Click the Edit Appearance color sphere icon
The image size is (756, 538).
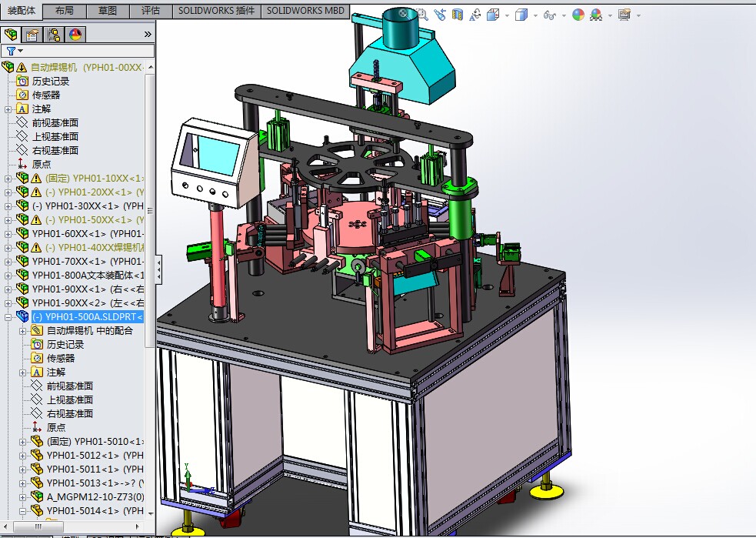click(x=578, y=15)
